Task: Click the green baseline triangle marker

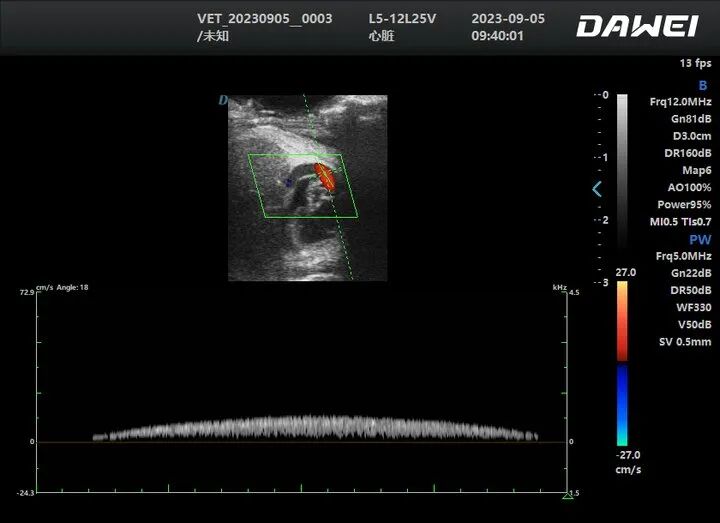Action: (568, 495)
